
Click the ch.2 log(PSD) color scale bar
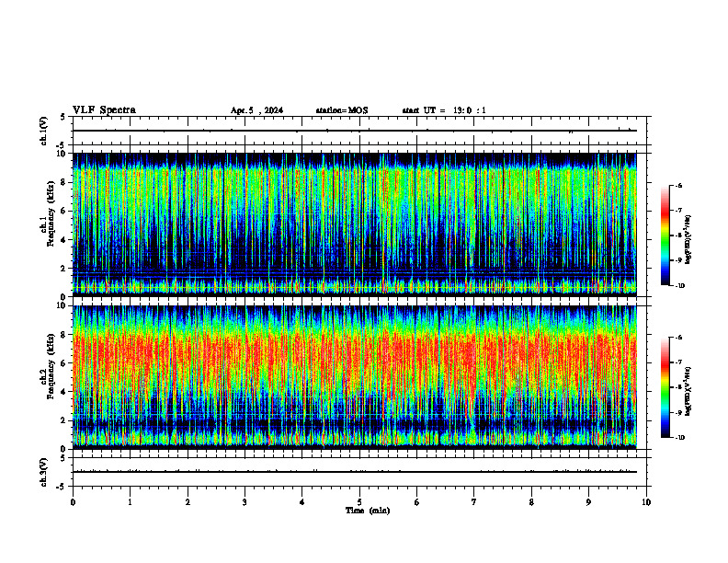click(665, 387)
